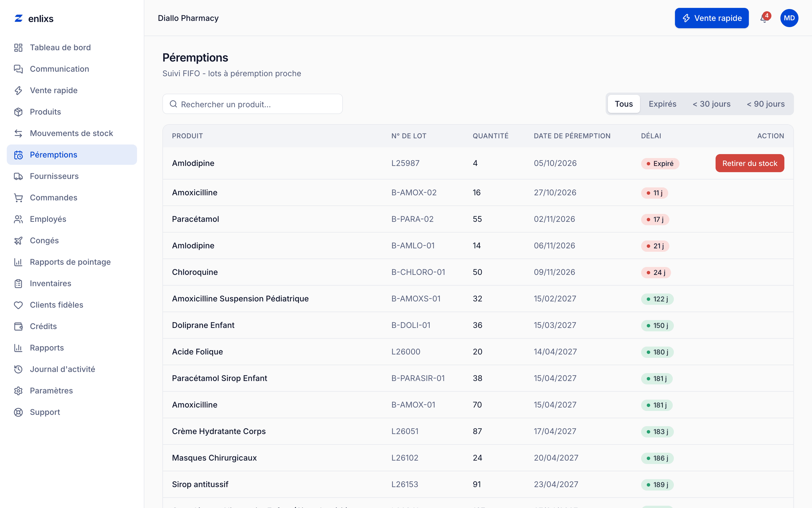Click the Support lifebuoy icon
The width and height of the screenshot is (812, 508).
[18, 412]
